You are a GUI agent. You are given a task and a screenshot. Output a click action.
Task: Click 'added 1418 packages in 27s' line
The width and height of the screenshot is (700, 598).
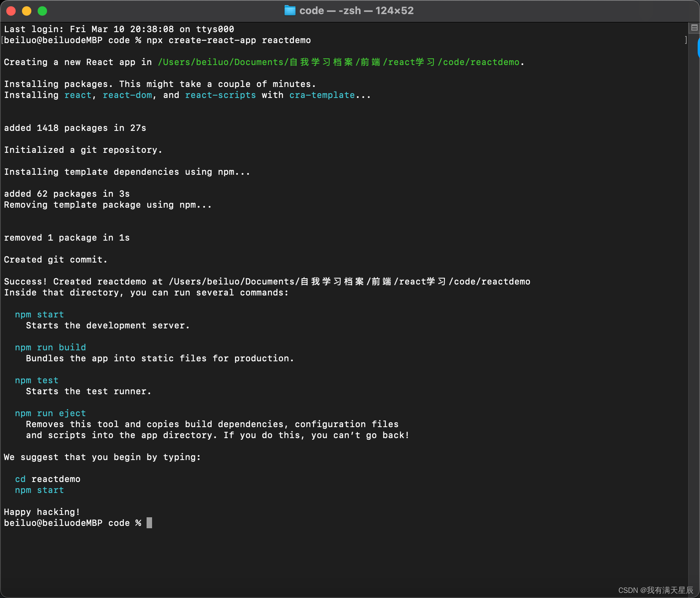75,128
